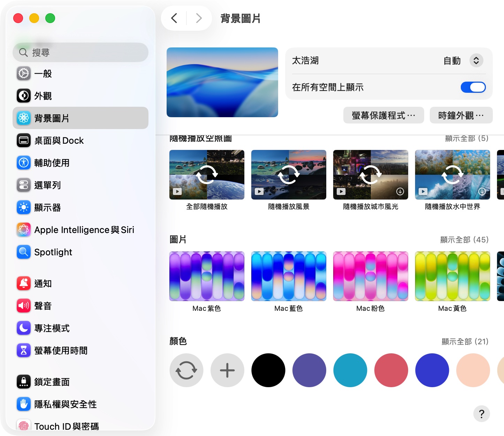Viewport: 504px width, 436px height.
Task: Select the teal color swatch
Action: coord(350,370)
